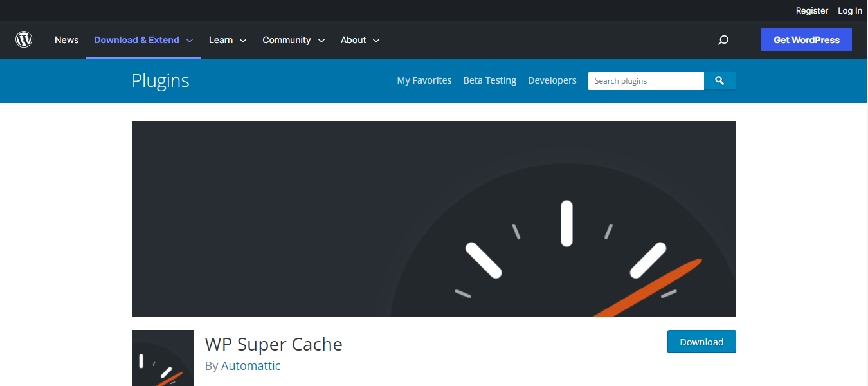Click the Register link
The image size is (868, 386).
click(x=812, y=10)
